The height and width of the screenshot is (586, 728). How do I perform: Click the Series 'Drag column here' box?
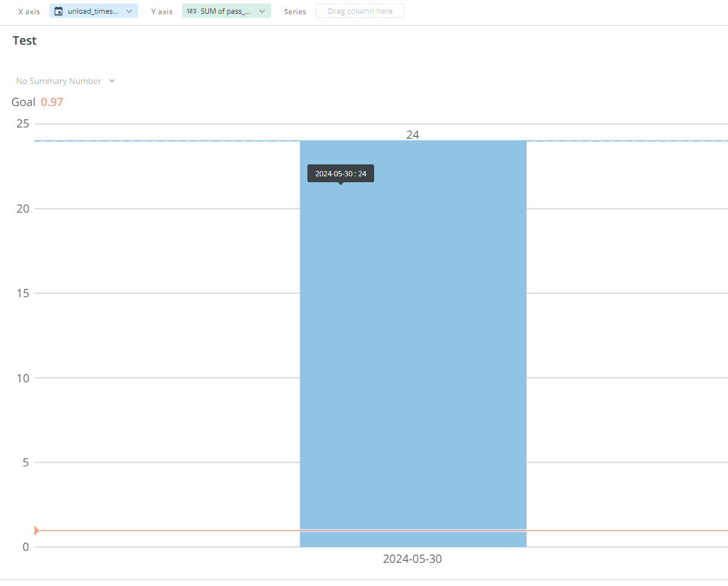(360, 11)
